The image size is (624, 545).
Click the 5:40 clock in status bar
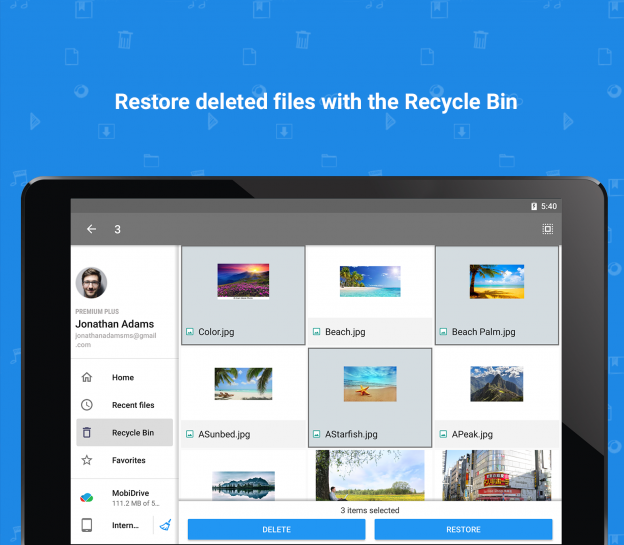click(x=549, y=206)
